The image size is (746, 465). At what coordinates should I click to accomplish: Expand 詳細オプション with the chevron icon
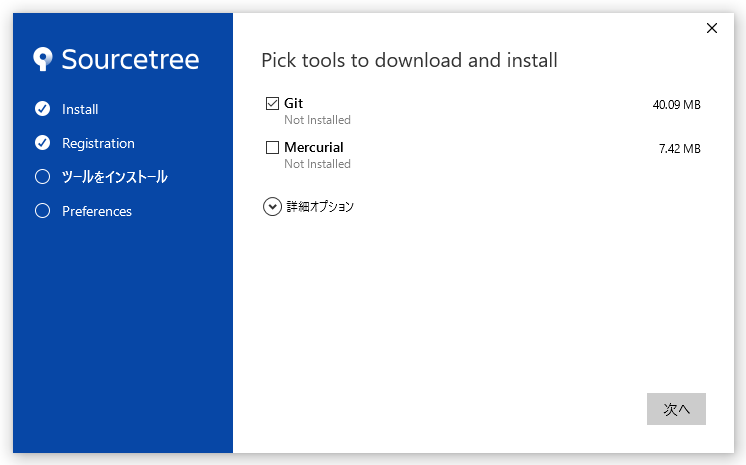point(272,207)
